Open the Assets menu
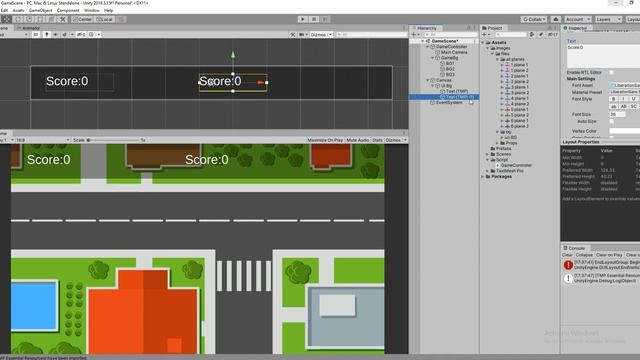640x360 pixels. (18, 10)
